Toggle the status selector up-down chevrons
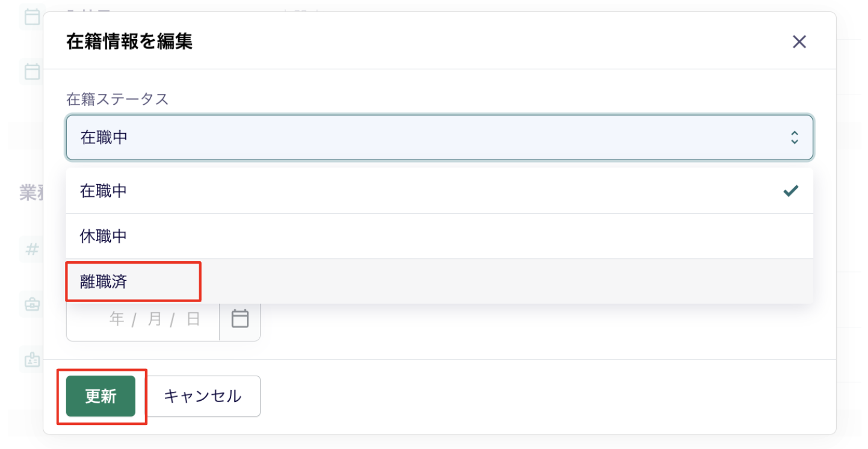Screen dimensions: 868x449 [795, 137]
